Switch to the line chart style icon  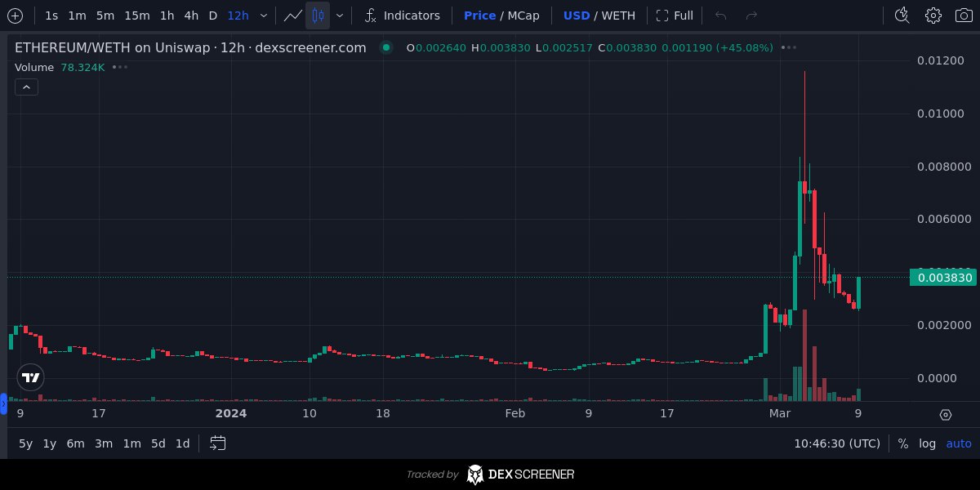(292, 15)
